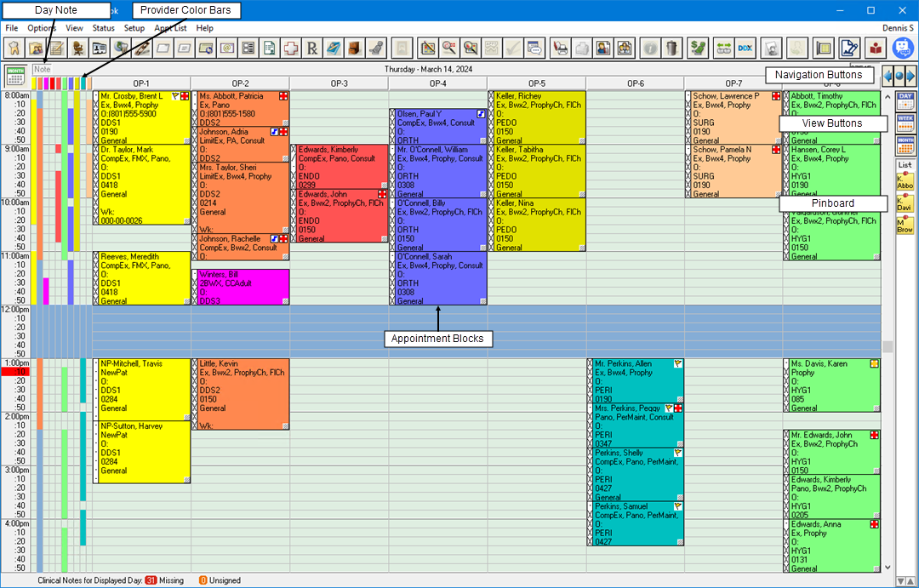Open the green Month calendar icon beside Note
The width and height of the screenshot is (919, 588).
point(14,76)
